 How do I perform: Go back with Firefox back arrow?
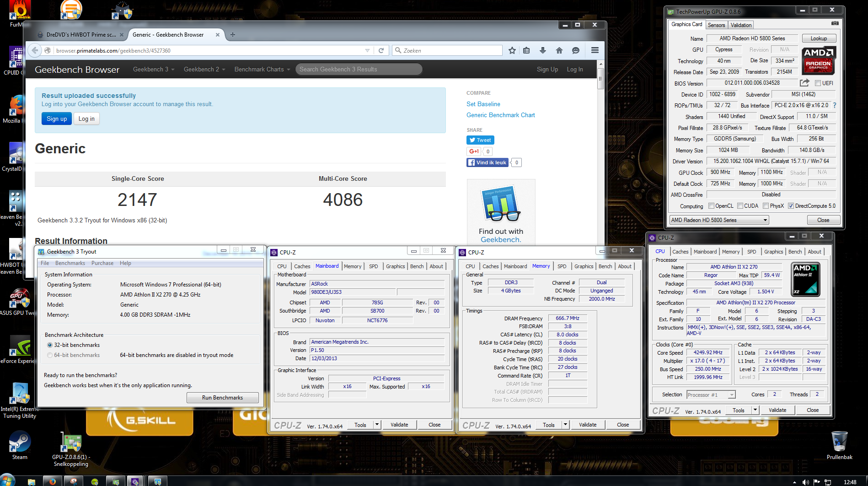click(x=35, y=50)
